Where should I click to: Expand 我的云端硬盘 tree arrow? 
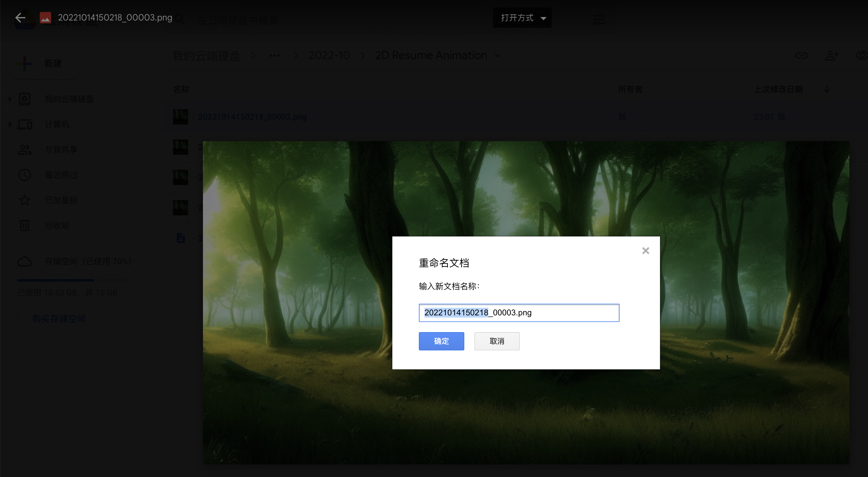pyautogui.click(x=10, y=99)
